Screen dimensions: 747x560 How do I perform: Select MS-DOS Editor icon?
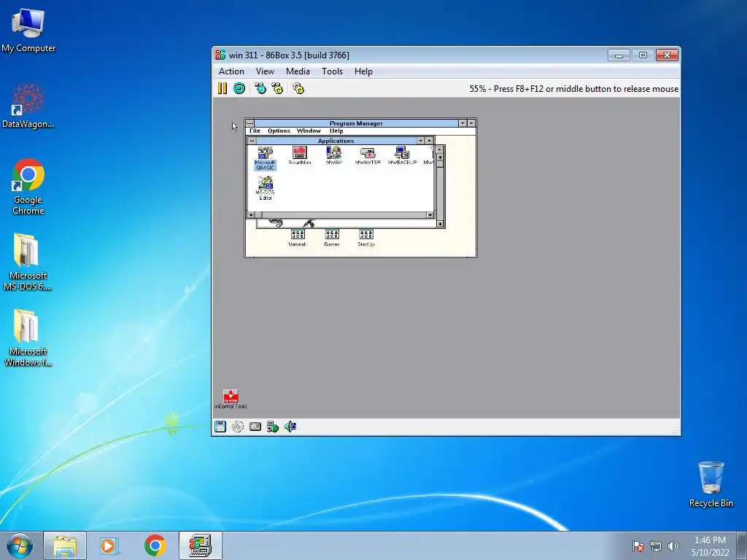[x=266, y=188]
